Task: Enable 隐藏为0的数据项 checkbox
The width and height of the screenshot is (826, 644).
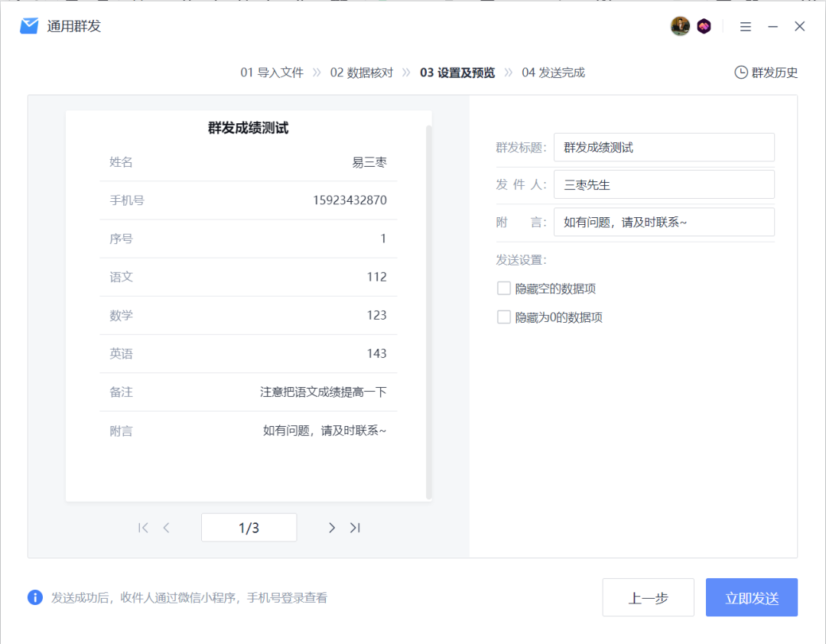Action: 503,317
